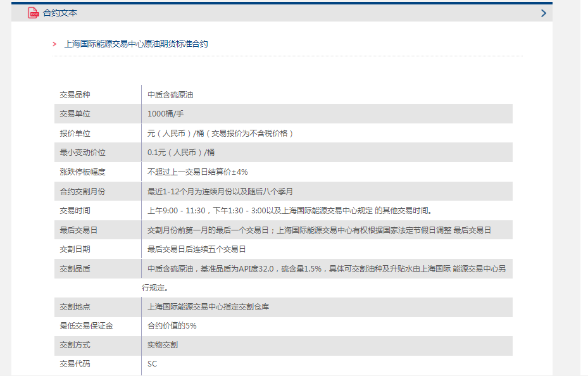Click the 交割地点 label

point(75,307)
